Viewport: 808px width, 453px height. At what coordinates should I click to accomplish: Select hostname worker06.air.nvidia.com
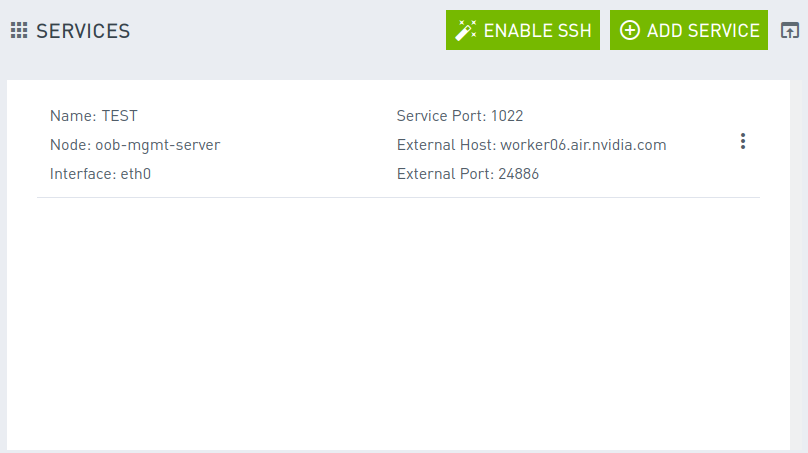click(x=583, y=145)
